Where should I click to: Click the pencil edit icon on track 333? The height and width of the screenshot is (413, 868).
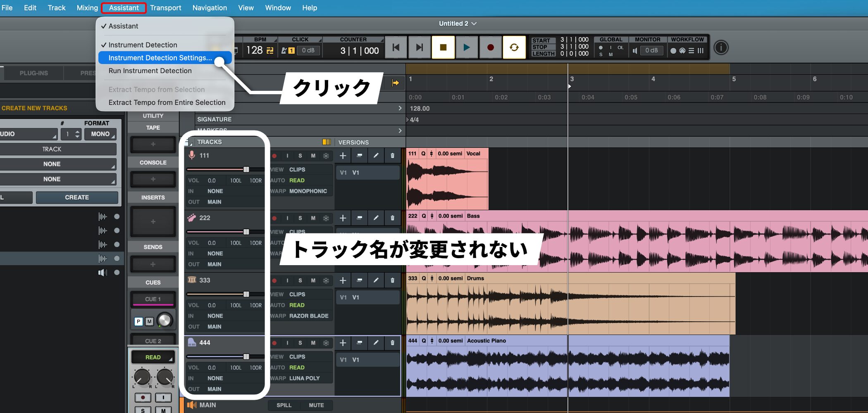click(x=376, y=280)
